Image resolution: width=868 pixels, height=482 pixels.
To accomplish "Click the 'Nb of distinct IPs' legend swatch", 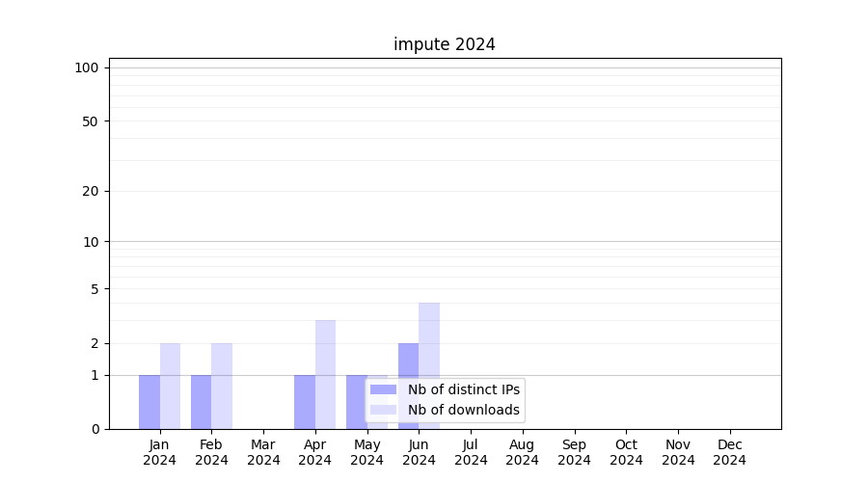I will tap(383, 389).
